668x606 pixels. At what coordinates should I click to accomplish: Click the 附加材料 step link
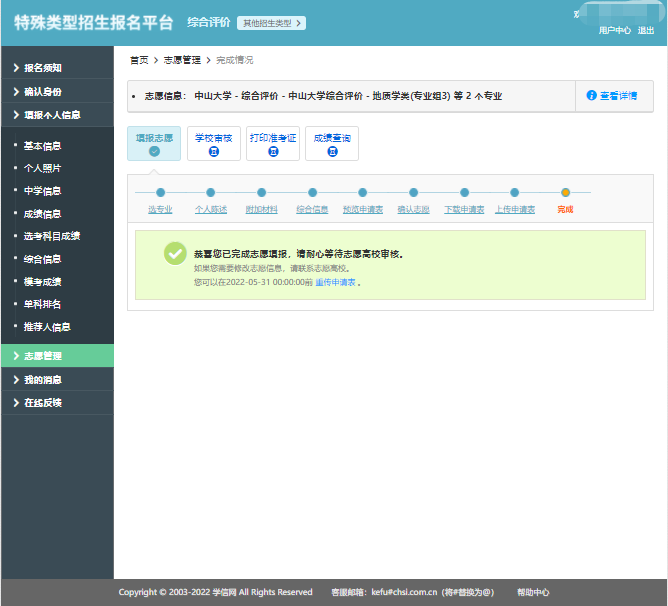(262, 209)
